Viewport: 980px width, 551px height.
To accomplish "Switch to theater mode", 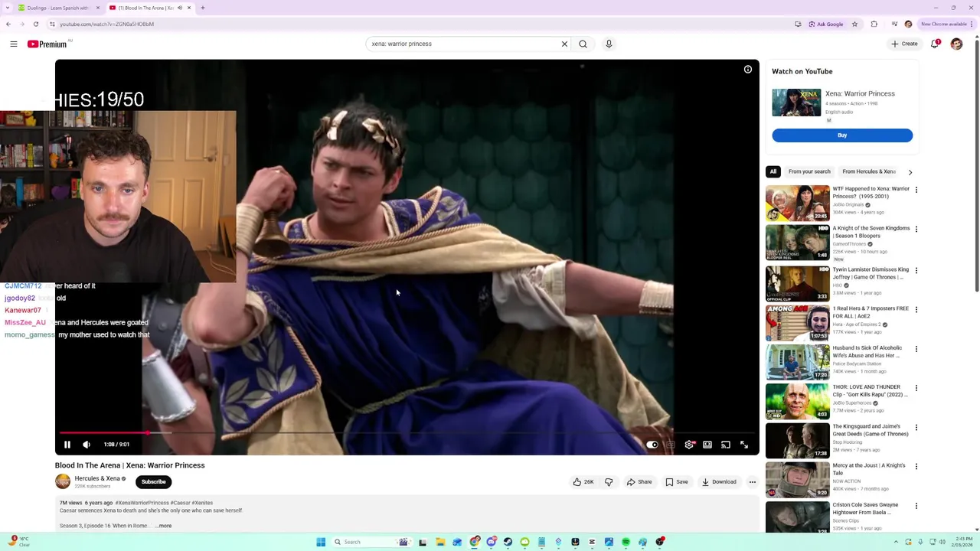I will 707,445.
